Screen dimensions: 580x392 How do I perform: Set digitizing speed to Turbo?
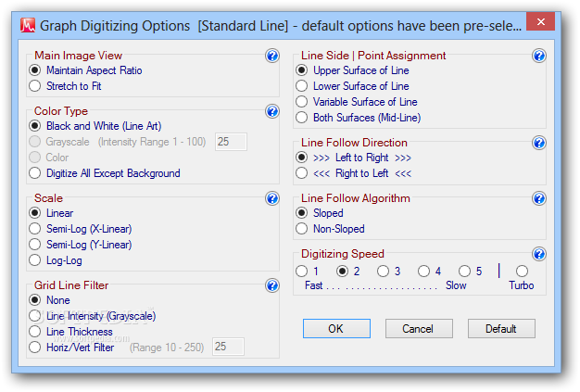[x=522, y=272]
